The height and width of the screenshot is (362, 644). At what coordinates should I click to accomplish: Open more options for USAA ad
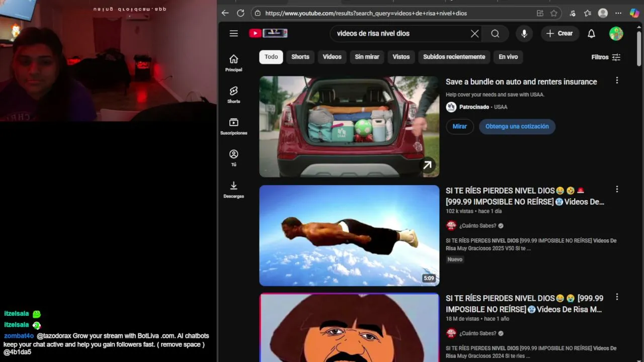click(x=617, y=80)
